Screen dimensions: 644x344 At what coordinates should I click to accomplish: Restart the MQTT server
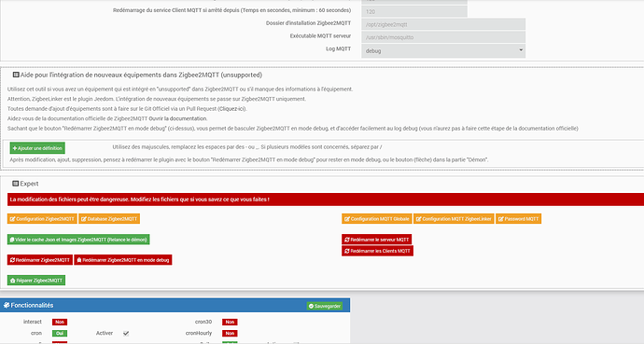[377, 240]
